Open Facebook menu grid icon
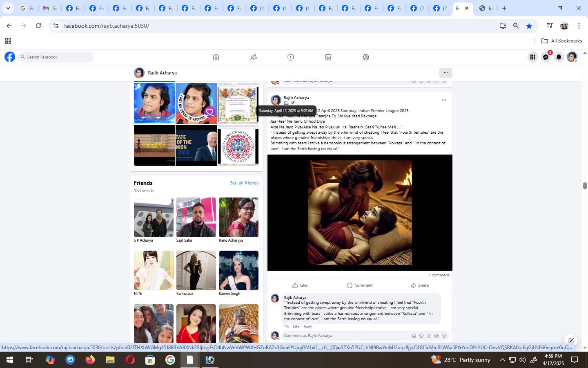Image resolution: width=588 pixels, height=368 pixels. (532, 57)
